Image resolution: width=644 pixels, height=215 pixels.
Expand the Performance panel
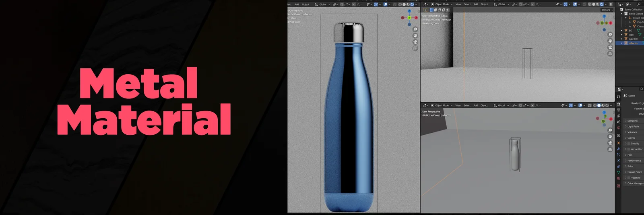[634, 161]
